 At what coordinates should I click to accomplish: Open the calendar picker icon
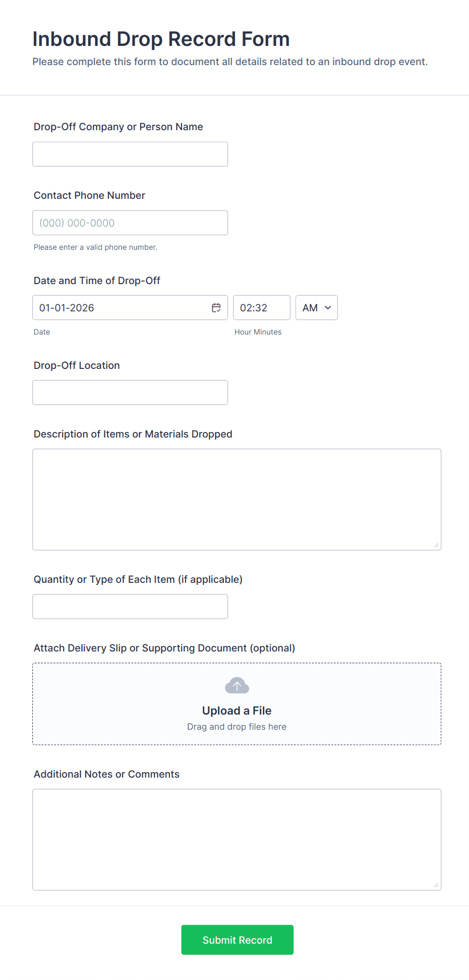[216, 308]
